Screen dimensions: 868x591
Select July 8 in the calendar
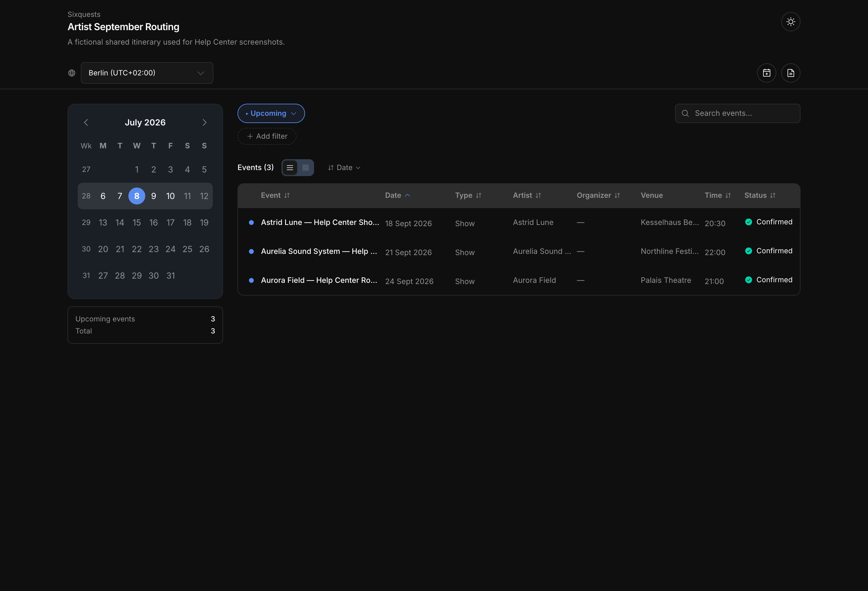click(x=137, y=196)
